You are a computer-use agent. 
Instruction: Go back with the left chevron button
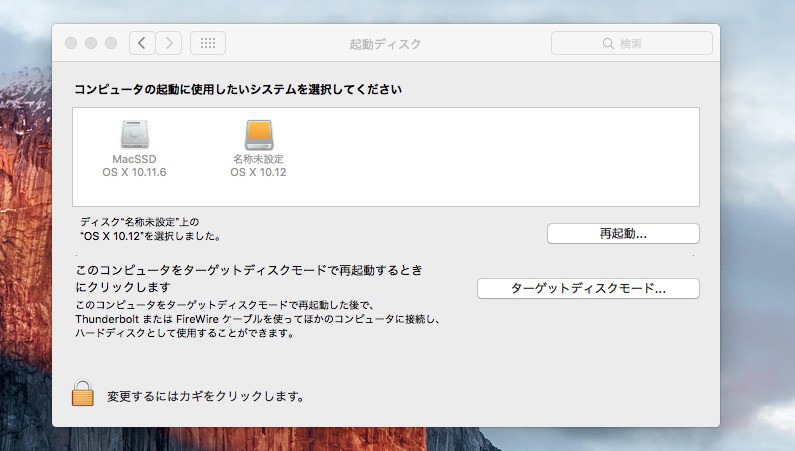click(x=142, y=43)
